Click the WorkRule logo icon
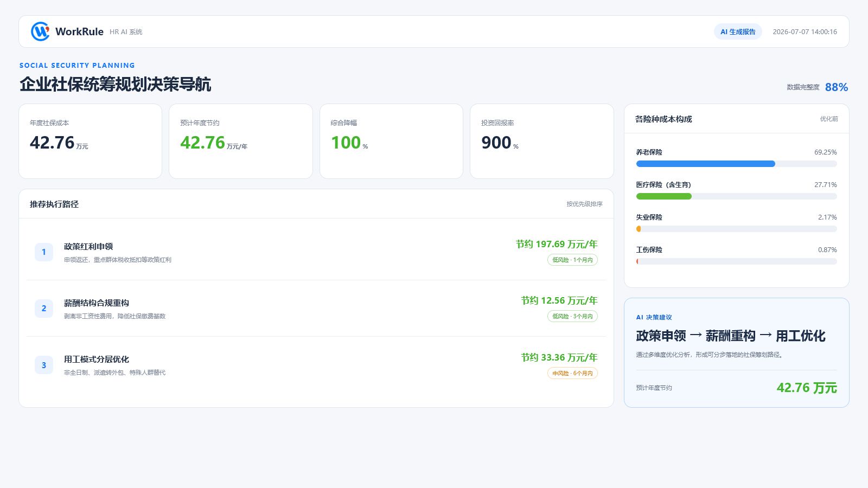Image resolution: width=868 pixels, height=488 pixels. (x=40, y=31)
